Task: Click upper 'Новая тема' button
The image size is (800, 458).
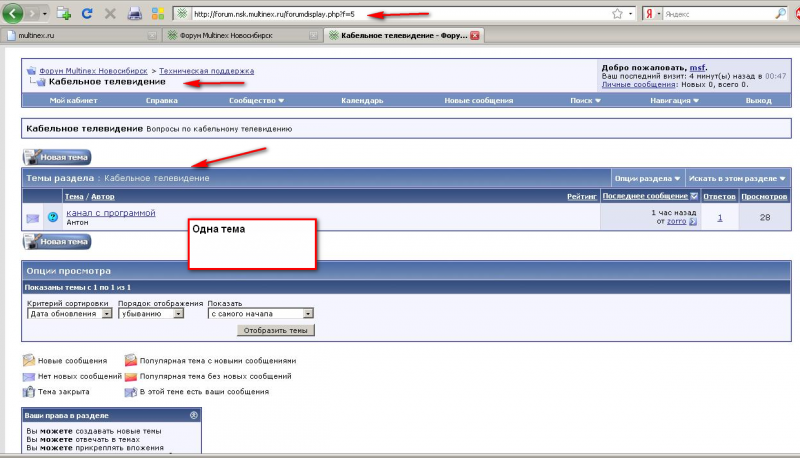Action: coord(57,157)
